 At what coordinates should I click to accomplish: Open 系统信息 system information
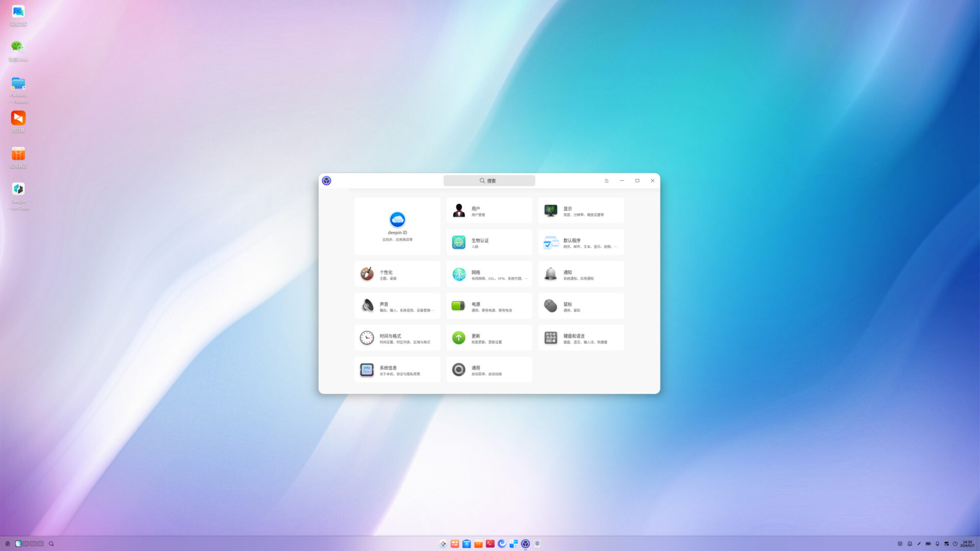(397, 369)
